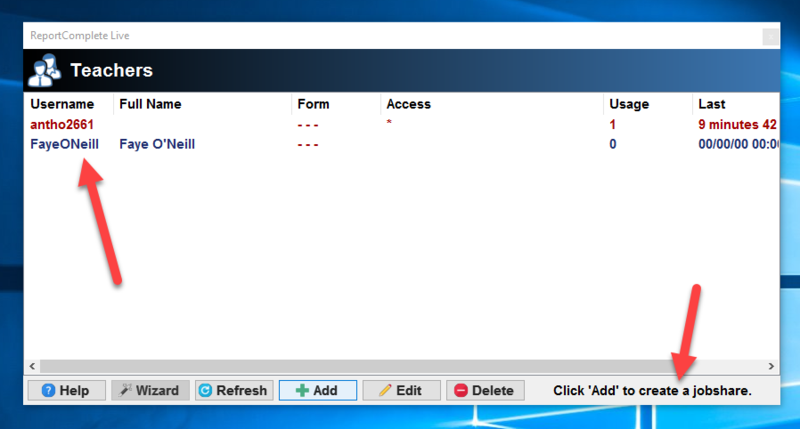Click the 00/00/00 last login value

tap(738, 144)
